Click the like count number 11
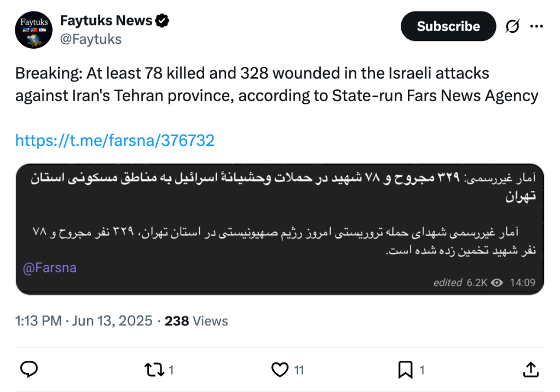The height and width of the screenshot is (392, 560). click(299, 371)
